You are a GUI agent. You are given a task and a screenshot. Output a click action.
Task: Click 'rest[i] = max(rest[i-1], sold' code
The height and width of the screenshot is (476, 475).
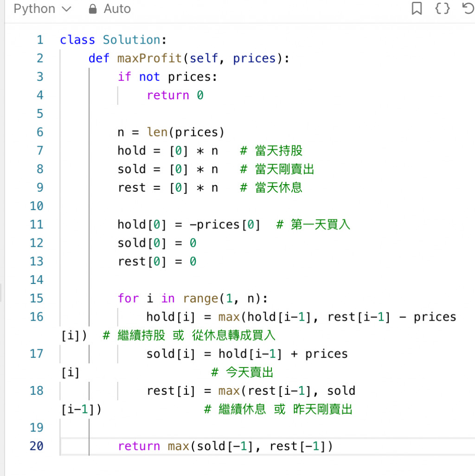pos(250,391)
